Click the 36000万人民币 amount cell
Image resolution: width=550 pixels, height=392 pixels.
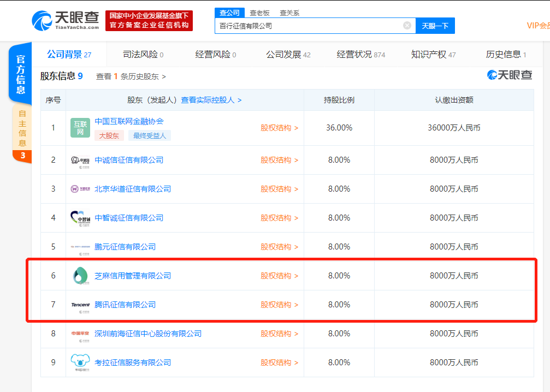point(454,128)
